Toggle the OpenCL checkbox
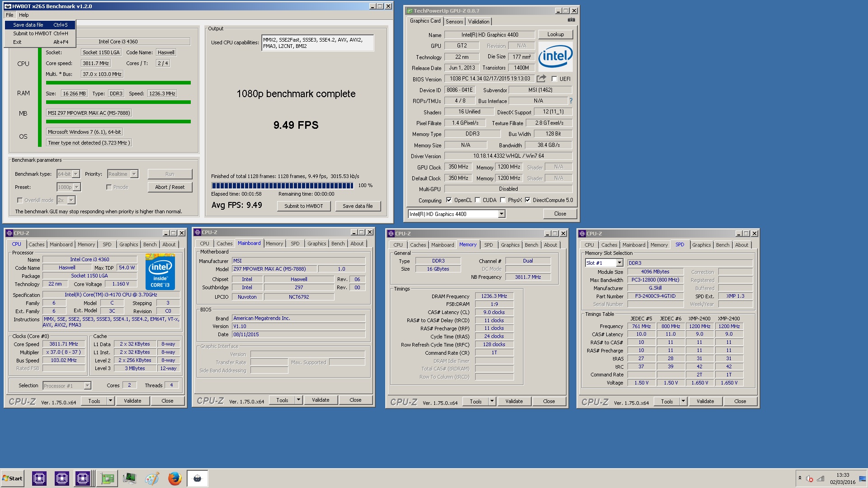 pos(449,200)
